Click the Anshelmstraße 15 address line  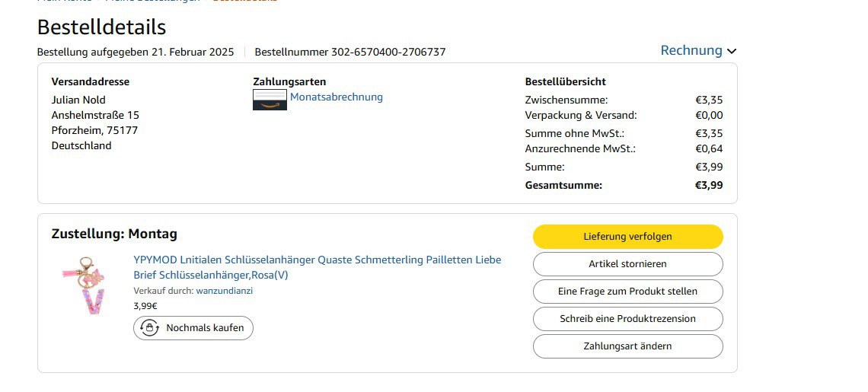[x=95, y=115]
